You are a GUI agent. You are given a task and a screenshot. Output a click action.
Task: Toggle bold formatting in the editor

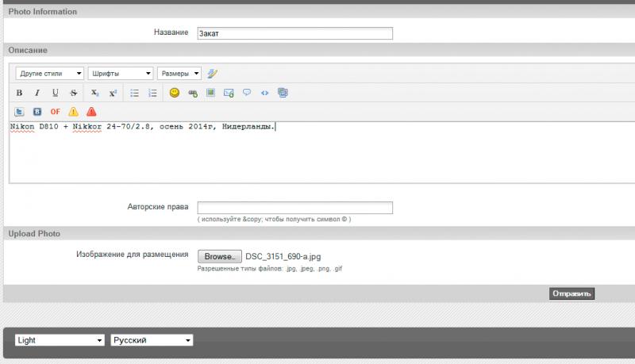click(x=19, y=93)
